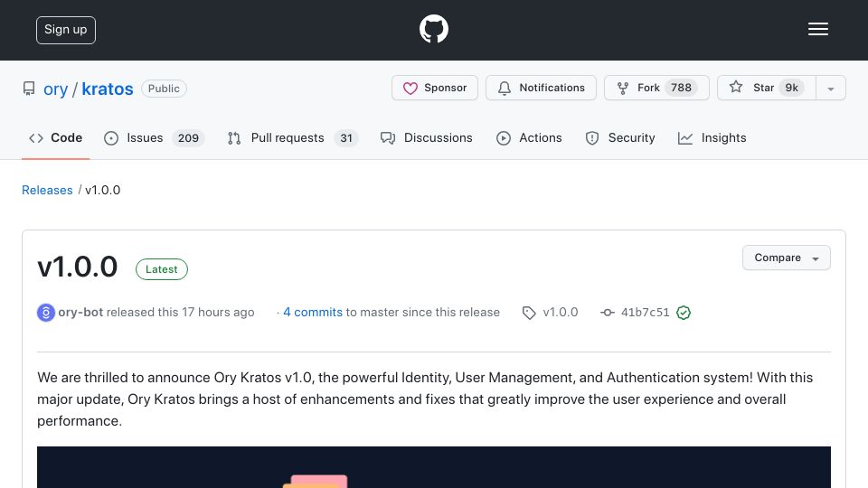The width and height of the screenshot is (868, 488).
Task: Open the Actions tab
Action: [x=529, y=137]
